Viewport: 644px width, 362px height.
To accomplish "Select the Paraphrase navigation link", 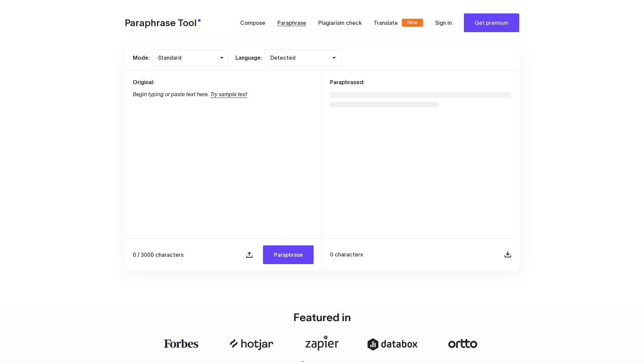I will 291,23.
